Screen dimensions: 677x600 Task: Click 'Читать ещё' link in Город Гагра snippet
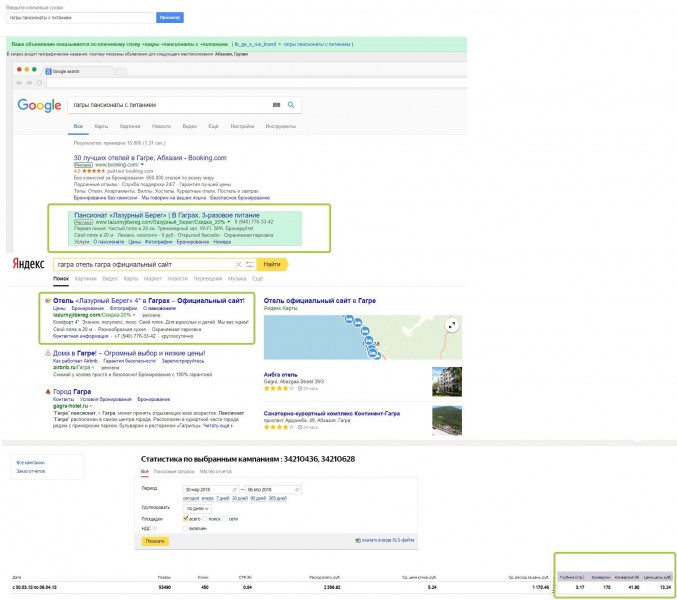pos(219,426)
